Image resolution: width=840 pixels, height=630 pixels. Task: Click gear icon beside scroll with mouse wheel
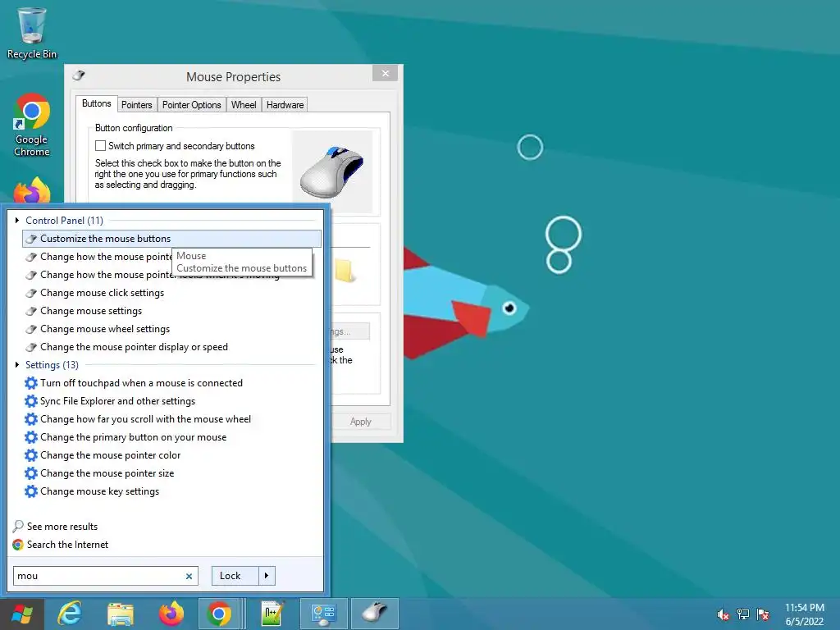coord(31,419)
